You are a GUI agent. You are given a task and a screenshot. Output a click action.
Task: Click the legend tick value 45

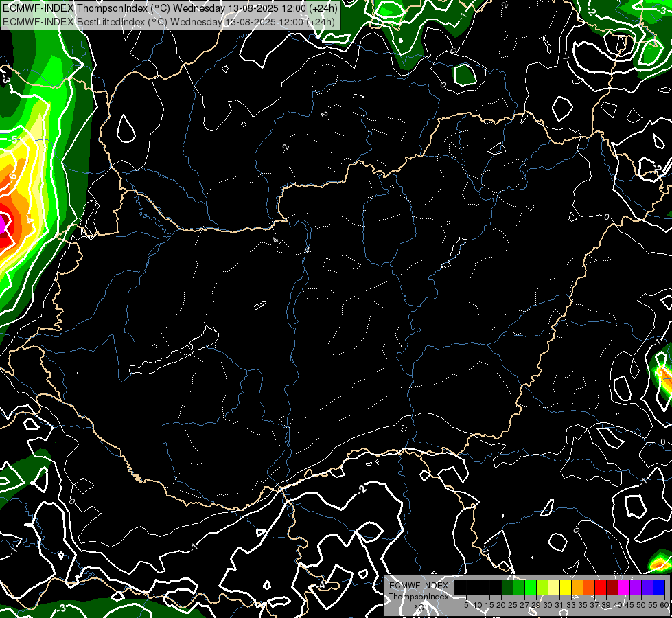point(629,605)
